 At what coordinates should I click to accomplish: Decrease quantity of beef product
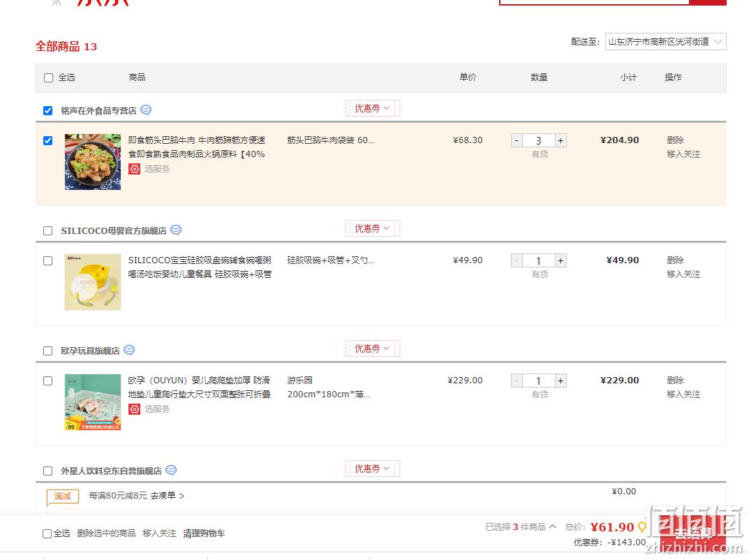pyautogui.click(x=517, y=140)
